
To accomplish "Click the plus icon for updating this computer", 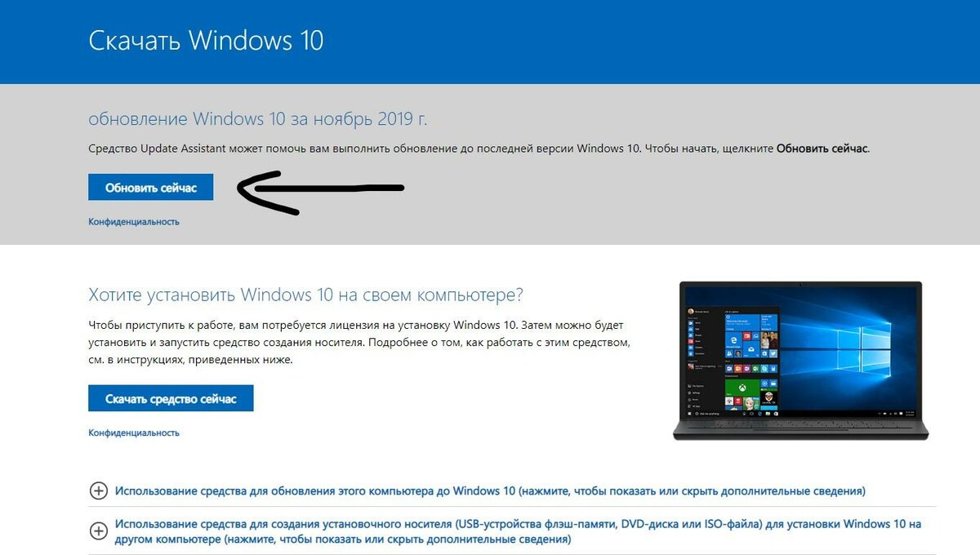I will [x=98, y=491].
